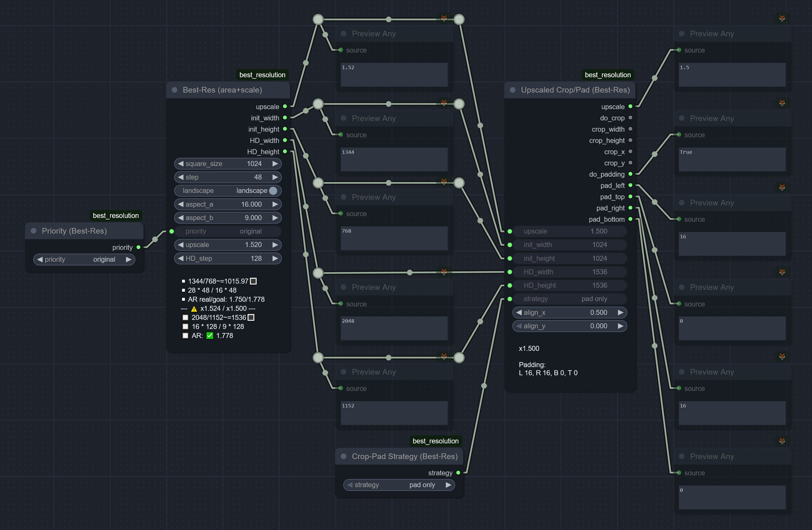
Task: Click the align_x value 0.500
Action: [x=598, y=312]
